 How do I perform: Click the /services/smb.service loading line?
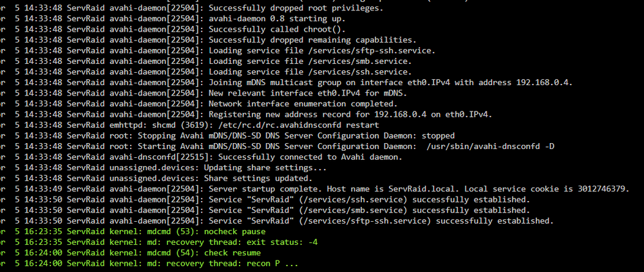(206, 62)
